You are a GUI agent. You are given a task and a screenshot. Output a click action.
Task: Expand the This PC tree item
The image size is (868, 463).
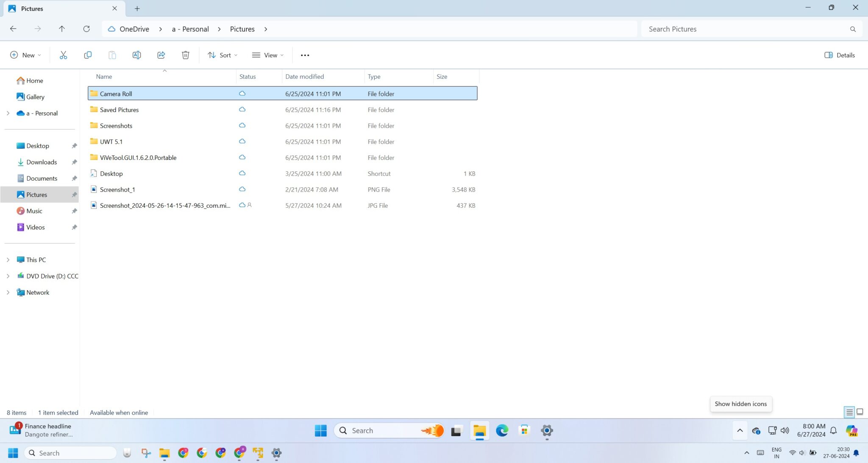(8, 259)
